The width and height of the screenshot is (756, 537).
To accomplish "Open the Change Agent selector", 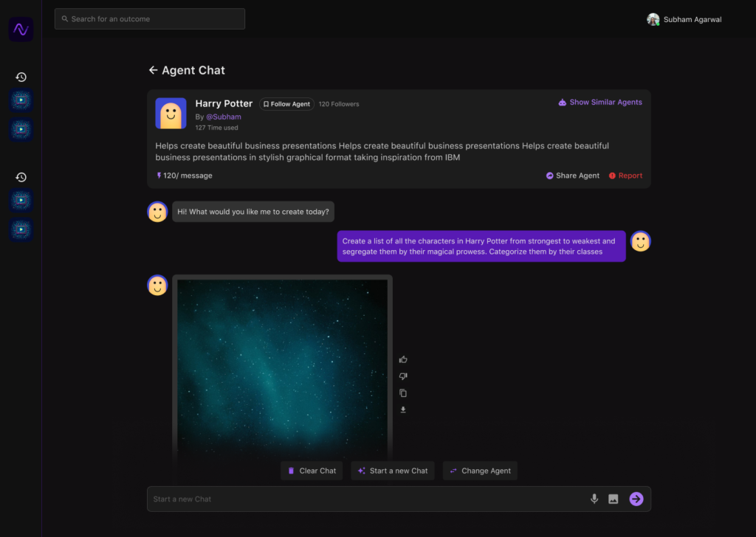I will (x=480, y=471).
